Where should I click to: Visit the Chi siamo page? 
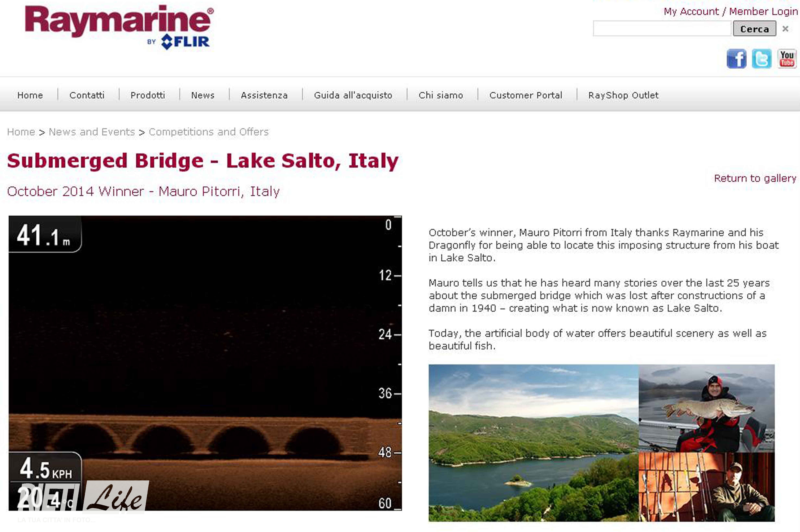click(x=441, y=95)
